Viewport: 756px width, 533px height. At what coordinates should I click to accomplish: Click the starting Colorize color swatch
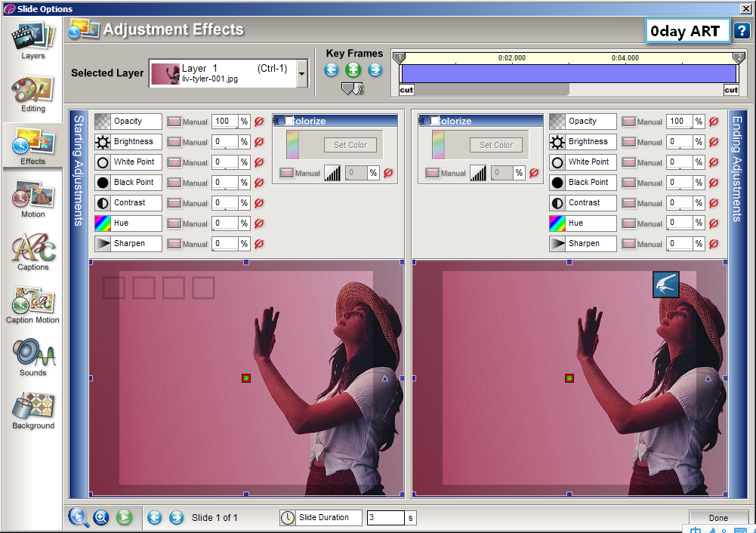(292, 145)
